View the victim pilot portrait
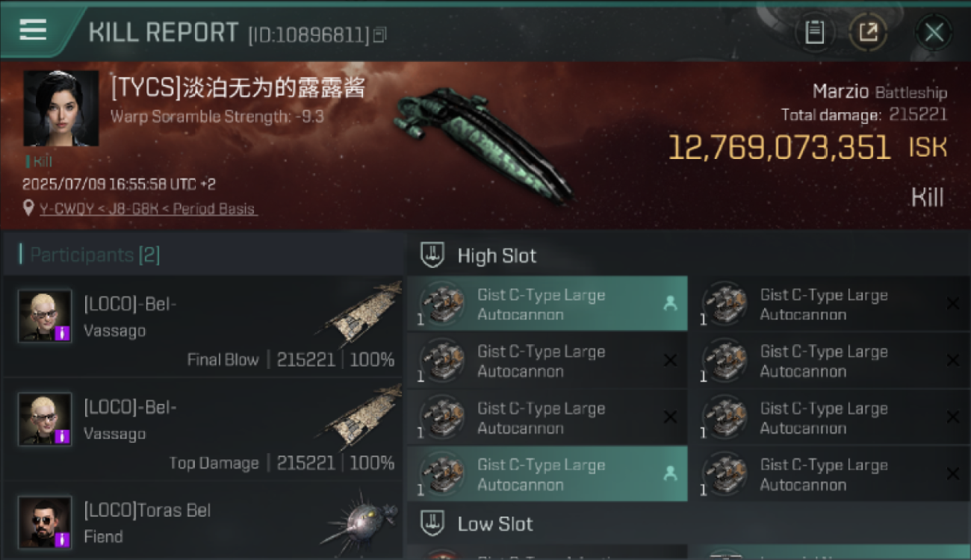This screenshot has height=560, width=971. pyautogui.click(x=61, y=108)
